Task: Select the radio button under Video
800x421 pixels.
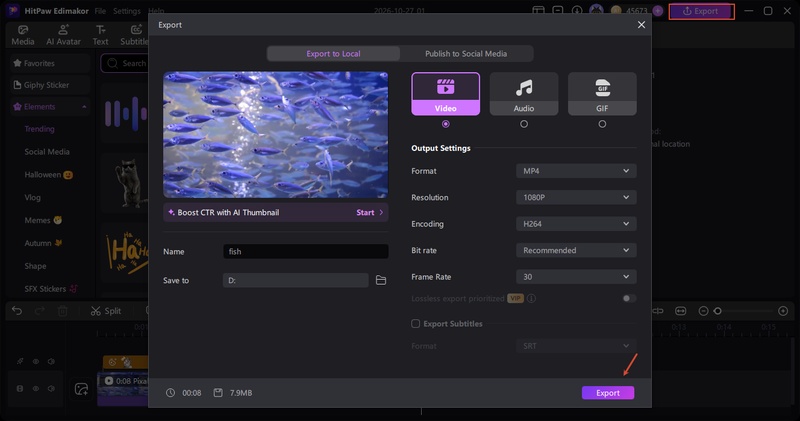Action: [445, 124]
